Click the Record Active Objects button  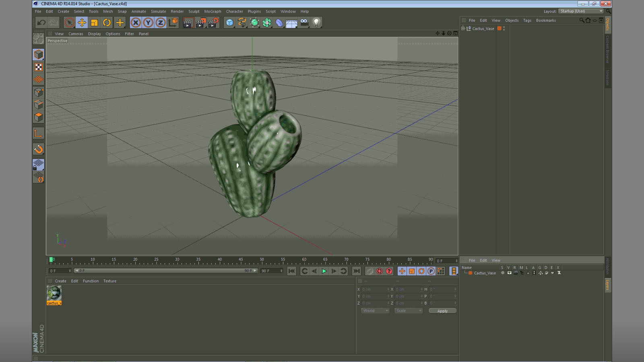click(369, 271)
